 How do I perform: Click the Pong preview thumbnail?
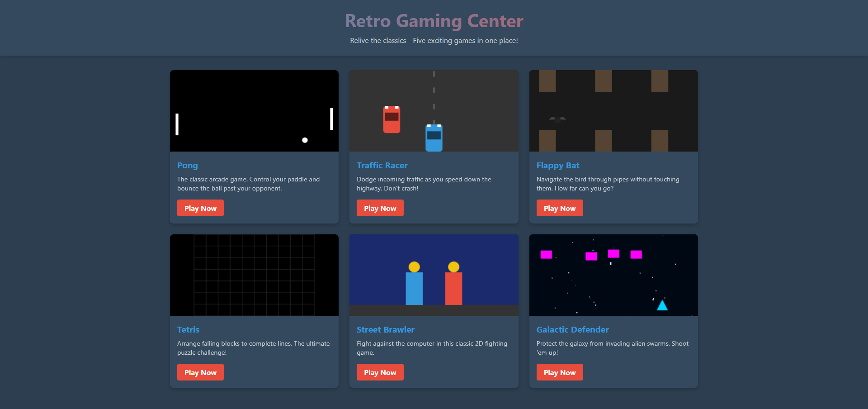click(254, 110)
